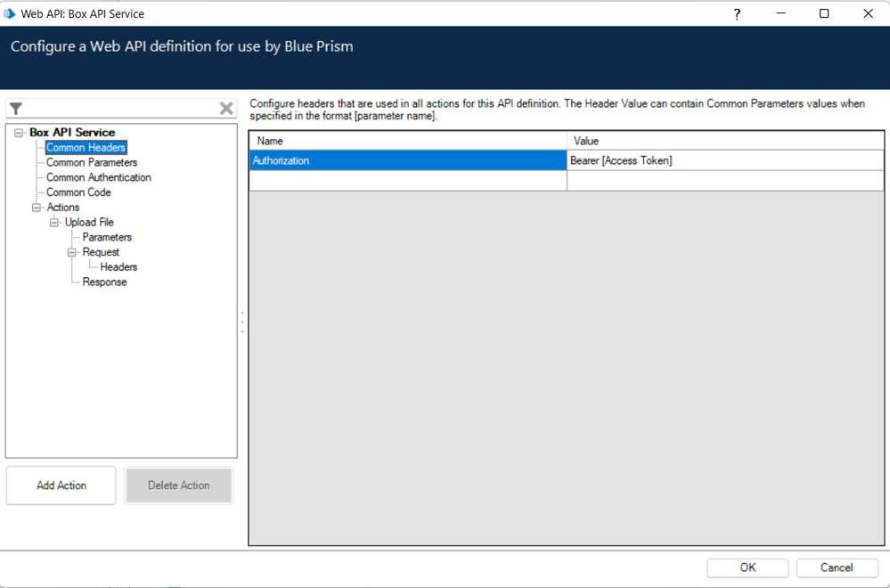
Task: Open the Help question mark button
Action: [737, 14]
